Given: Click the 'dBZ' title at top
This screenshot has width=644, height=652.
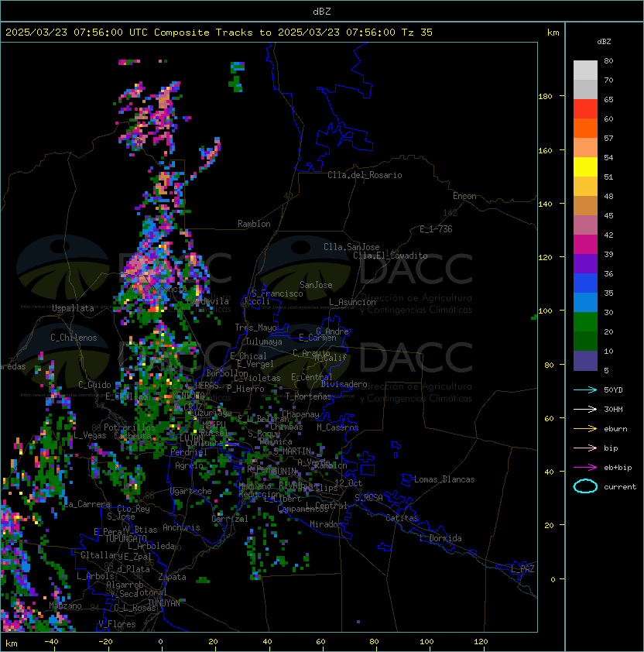Looking at the screenshot, I should point(322,11).
